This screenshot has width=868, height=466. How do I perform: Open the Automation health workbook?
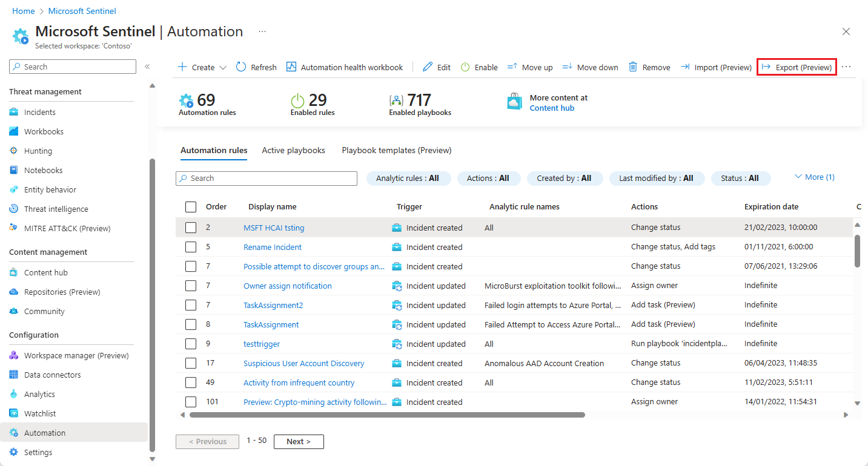click(x=345, y=67)
